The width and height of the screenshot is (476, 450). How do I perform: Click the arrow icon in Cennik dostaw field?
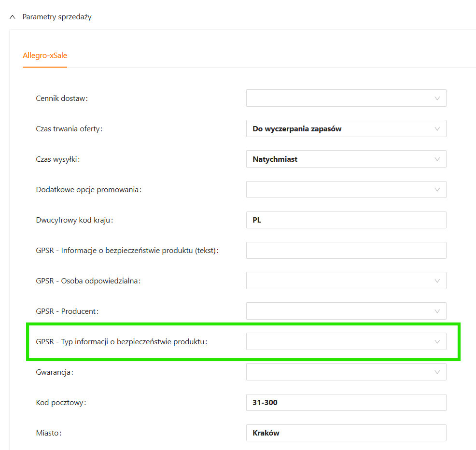pyautogui.click(x=437, y=98)
